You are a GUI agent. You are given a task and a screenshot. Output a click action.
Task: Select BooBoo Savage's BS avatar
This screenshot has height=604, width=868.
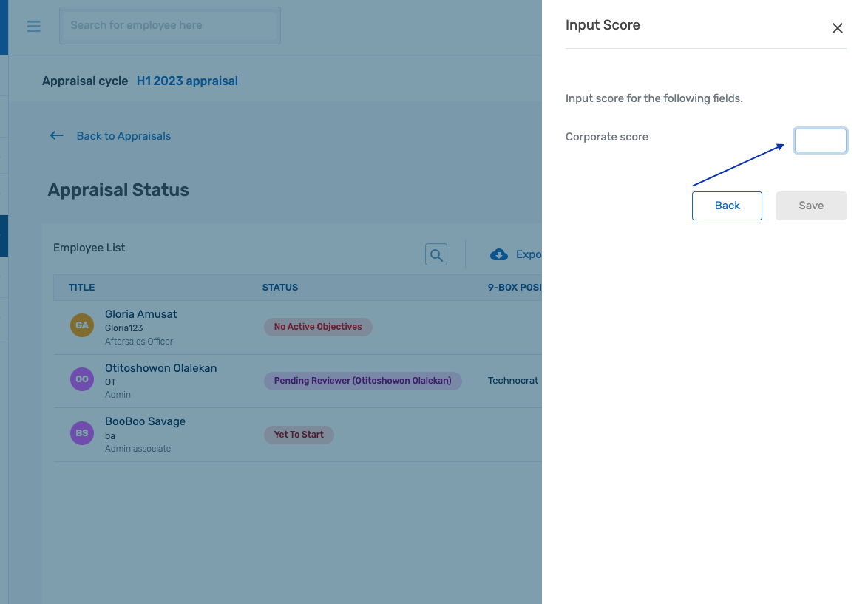click(x=81, y=432)
